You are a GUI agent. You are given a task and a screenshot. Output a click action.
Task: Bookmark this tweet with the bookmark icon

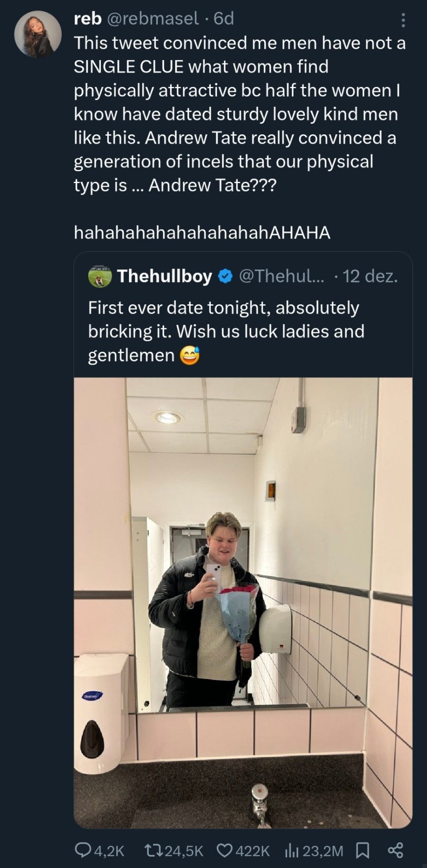(362, 851)
